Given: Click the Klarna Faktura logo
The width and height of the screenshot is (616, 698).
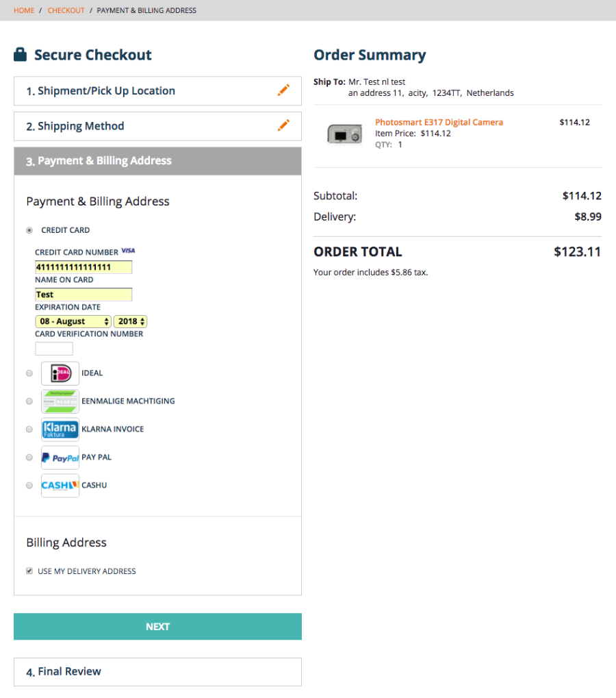Looking at the screenshot, I should (x=60, y=429).
